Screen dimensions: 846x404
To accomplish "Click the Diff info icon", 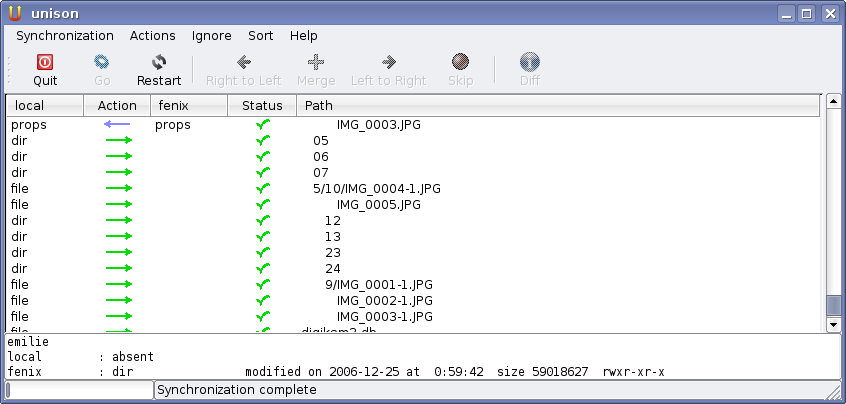I will pos(530,62).
